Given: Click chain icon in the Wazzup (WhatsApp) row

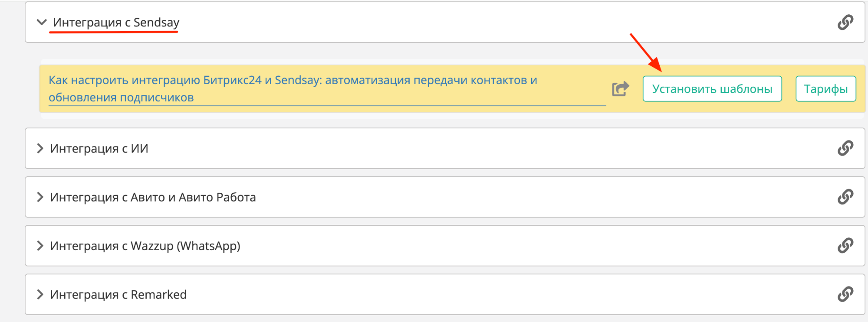Looking at the screenshot, I should tap(845, 246).
